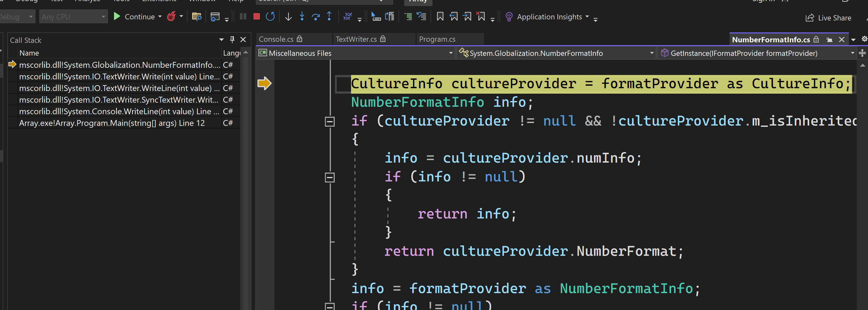Click the Restart debugging button
Viewport: 868px width, 310px height.
pyautogui.click(x=271, y=17)
